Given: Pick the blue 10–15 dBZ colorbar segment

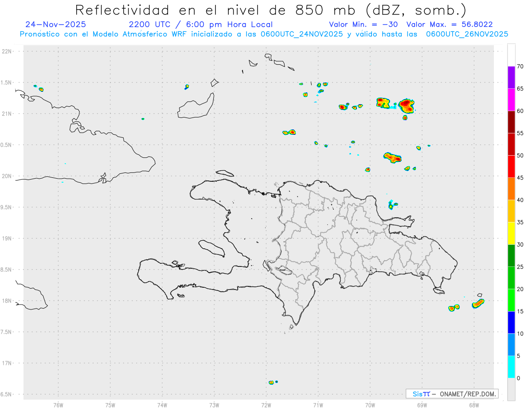Looking at the screenshot, I should 511,322.
